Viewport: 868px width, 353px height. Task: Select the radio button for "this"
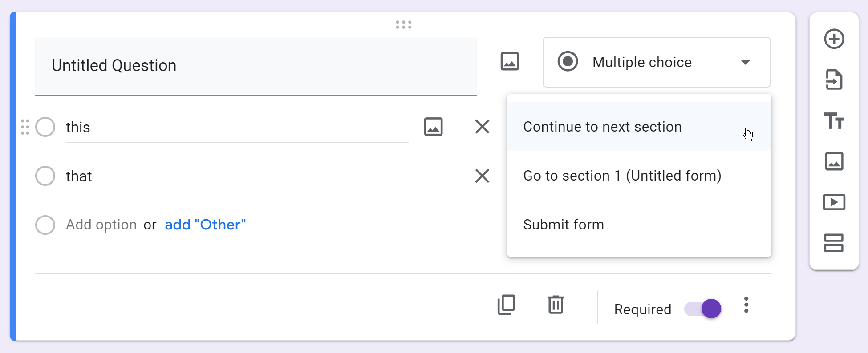[x=45, y=127]
